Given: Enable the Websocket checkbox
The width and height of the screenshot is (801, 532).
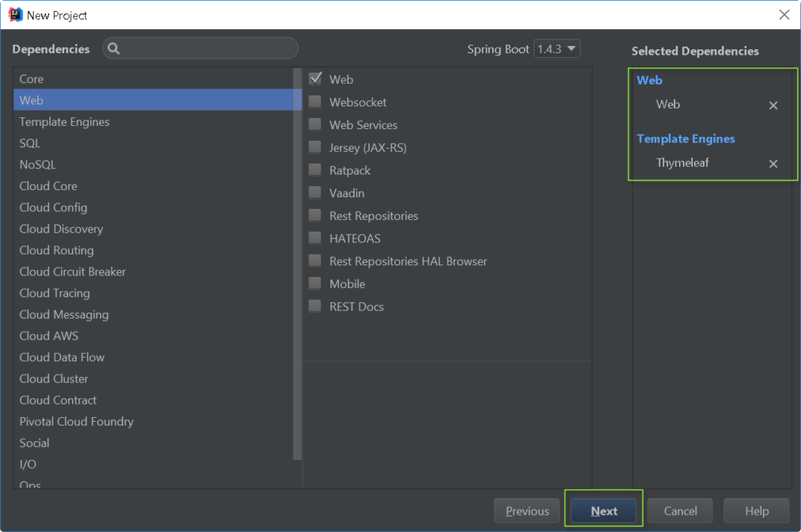Looking at the screenshot, I should click(x=315, y=102).
